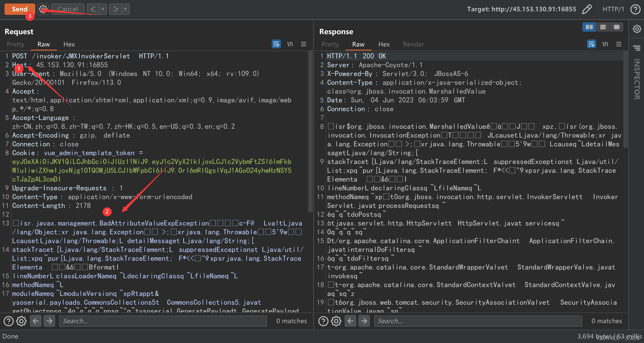Toggle word wrap in Response panel
The height and width of the screenshot is (343, 644).
pos(591,44)
